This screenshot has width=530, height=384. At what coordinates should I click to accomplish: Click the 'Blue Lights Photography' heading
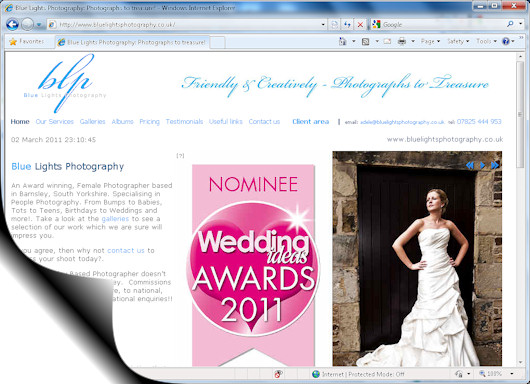tap(68, 166)
